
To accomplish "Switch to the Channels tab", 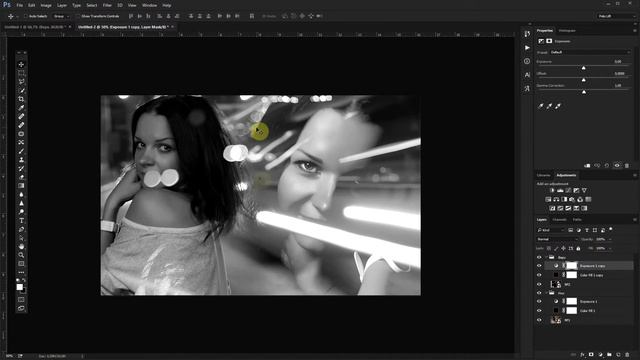I will pyautogui.click(x=559, y=220).
